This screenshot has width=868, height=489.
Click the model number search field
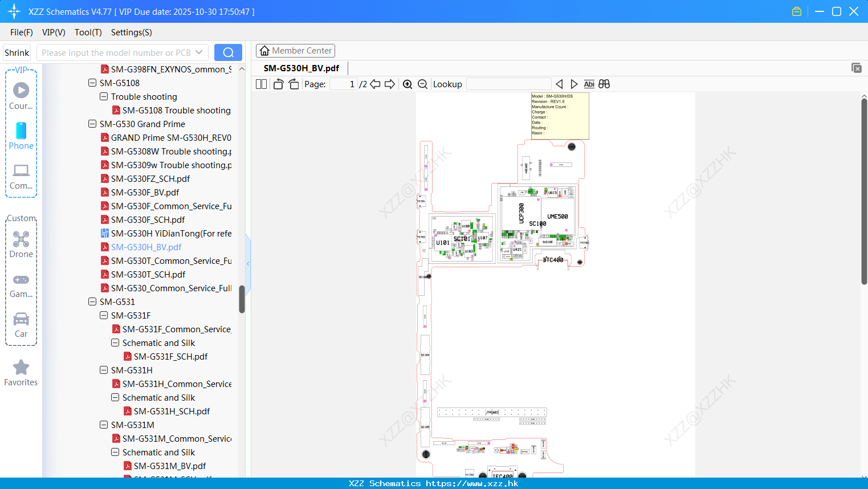(116, 52)
